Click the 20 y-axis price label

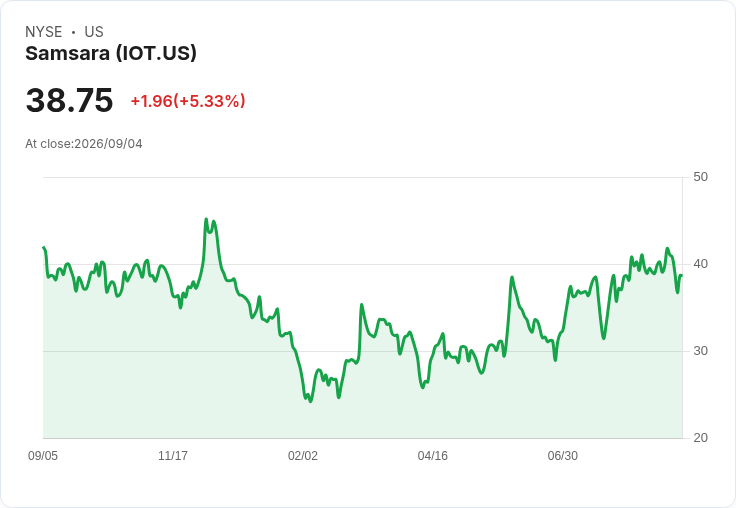[x=700, y=438]
